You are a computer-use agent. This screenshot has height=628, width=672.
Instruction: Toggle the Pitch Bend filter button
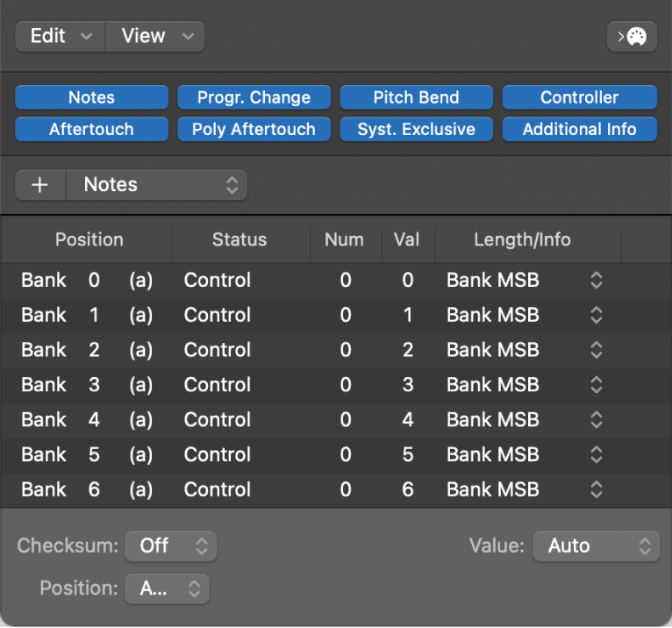(x=417, y=97)
